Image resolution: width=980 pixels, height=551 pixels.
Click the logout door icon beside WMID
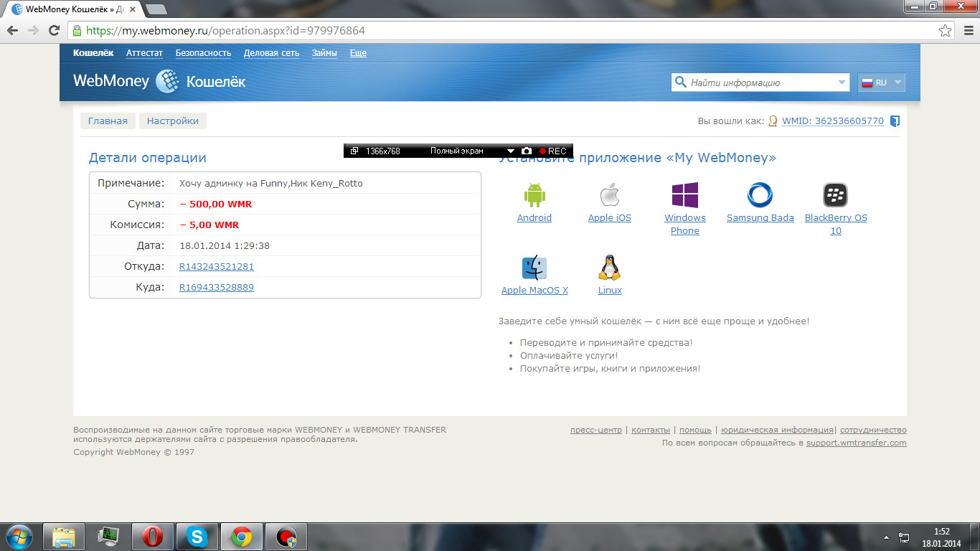(x=895, y=121)
